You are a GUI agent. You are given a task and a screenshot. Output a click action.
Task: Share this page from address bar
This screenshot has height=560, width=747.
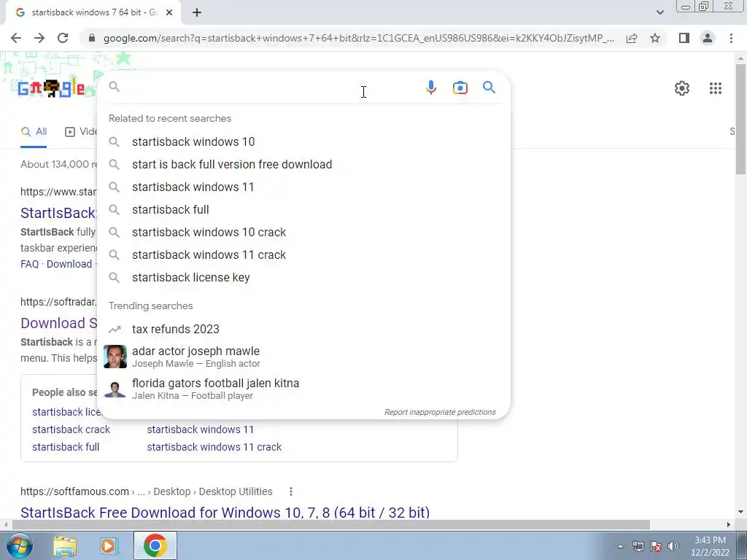tap(632, 38)
